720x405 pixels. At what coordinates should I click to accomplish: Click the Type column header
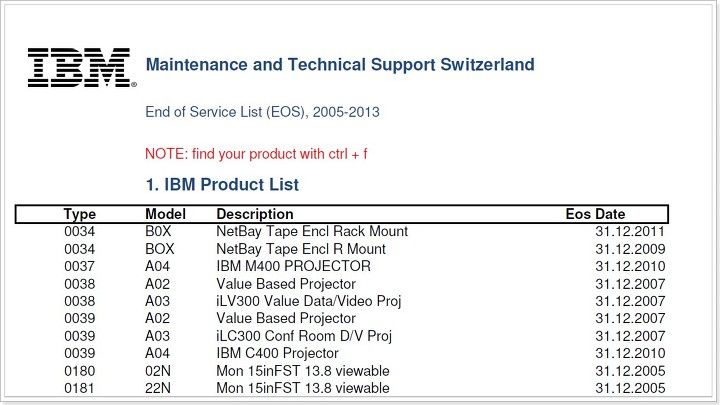pos(80,214)
